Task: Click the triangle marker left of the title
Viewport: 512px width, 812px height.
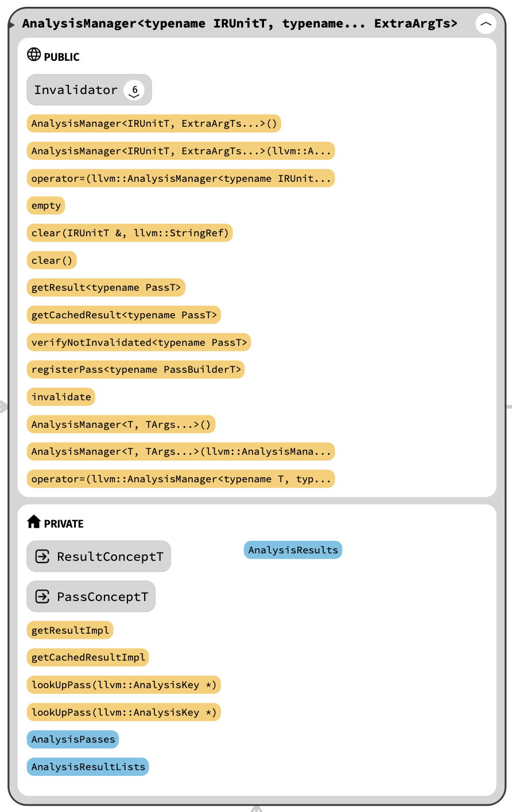Action: point(11,25)
